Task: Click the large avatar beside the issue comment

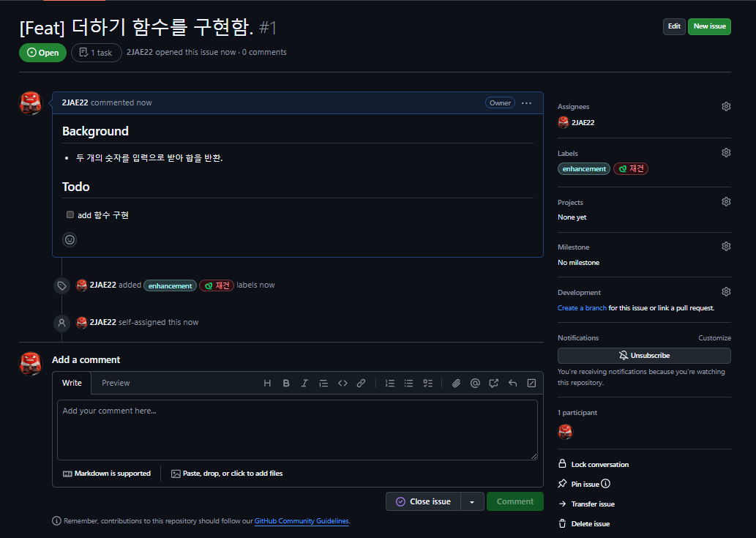Action: click(31, 103)
